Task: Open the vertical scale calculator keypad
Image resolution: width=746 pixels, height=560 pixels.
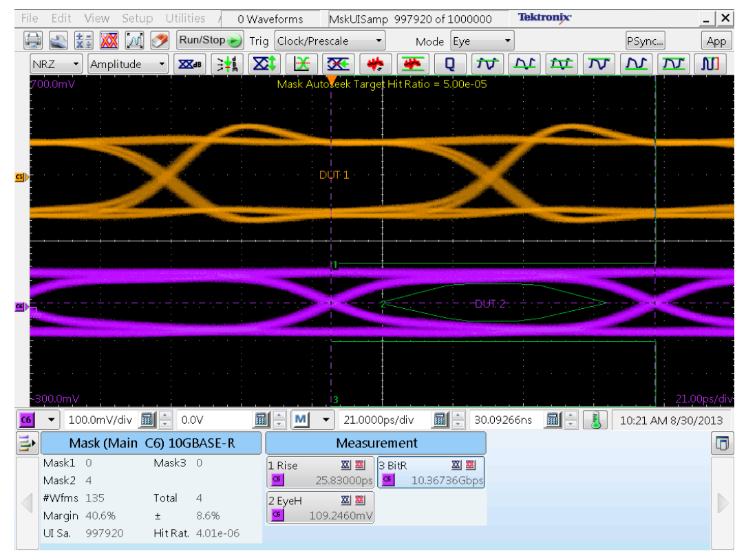Action: (147, 419)
